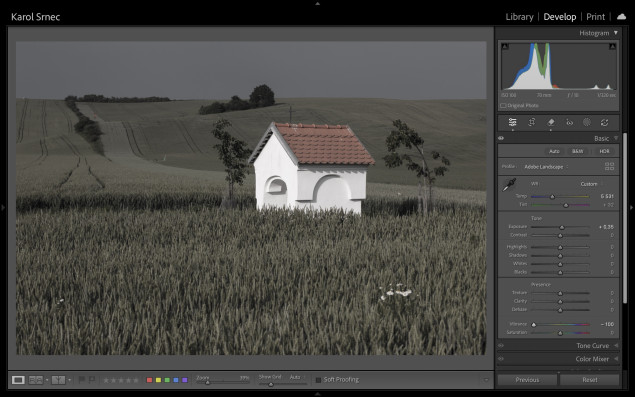The width and height of the screenshot is (635, 397).
Task: Click the Show Grid slider handle
Action: [x=271, y=384]
